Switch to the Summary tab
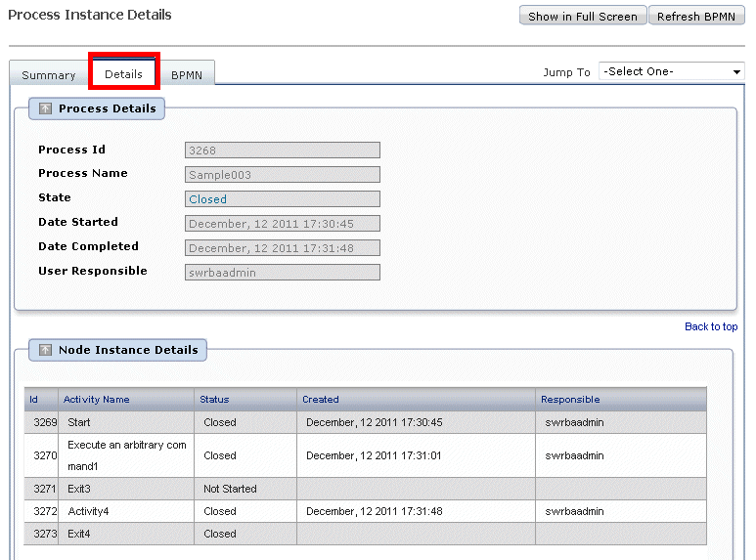The image size is (756, 560). tap(49, 75)
